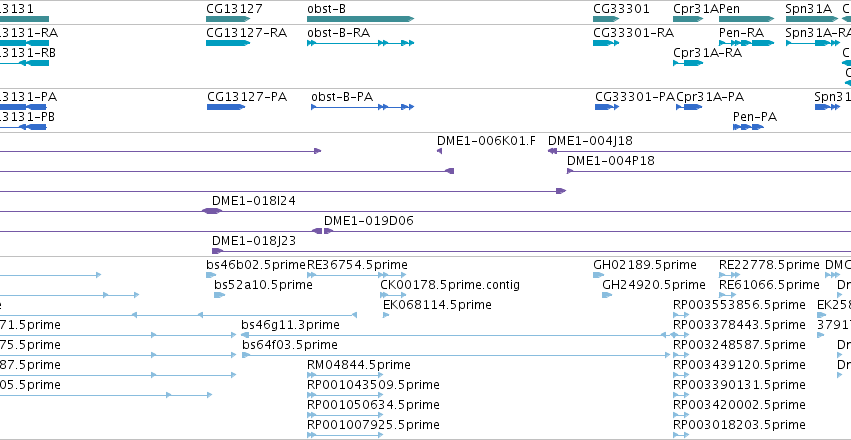Click the bs52a10.5prime EST label

click(263, 285)
